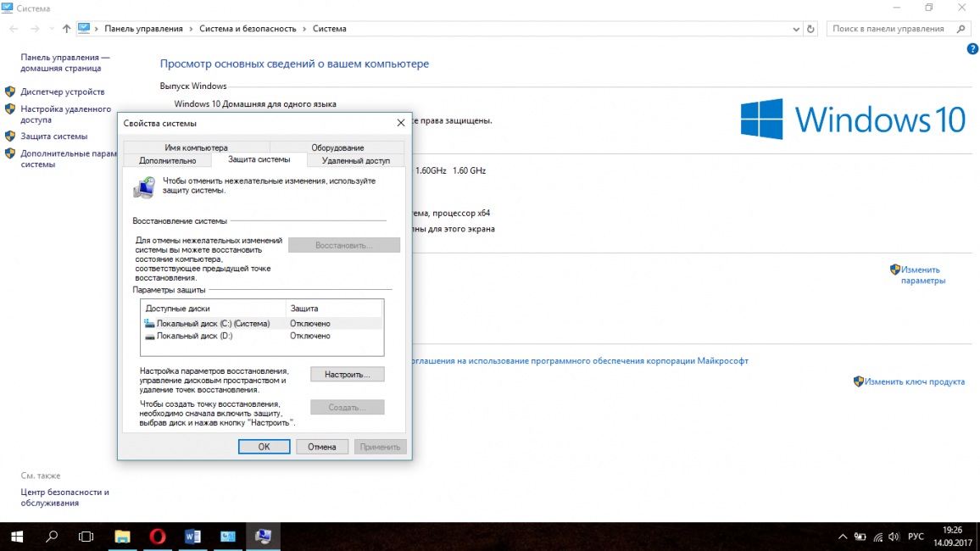This screenshot has height=551, width=980.
Task: Click the search magnifier icon in search box
Action: tap(961, 29)
